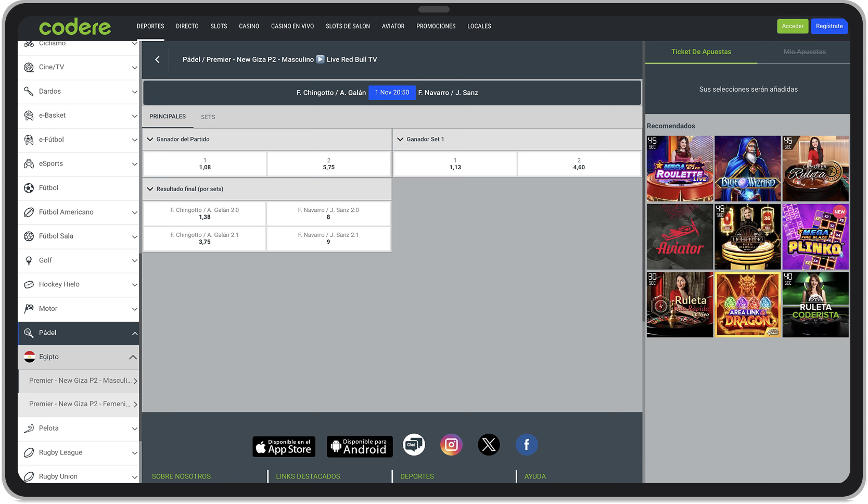This screenshot has width=868, height=504.
Task: Open the Chat bubble icon
Action: pyautogui.click(x=414, y=445)
